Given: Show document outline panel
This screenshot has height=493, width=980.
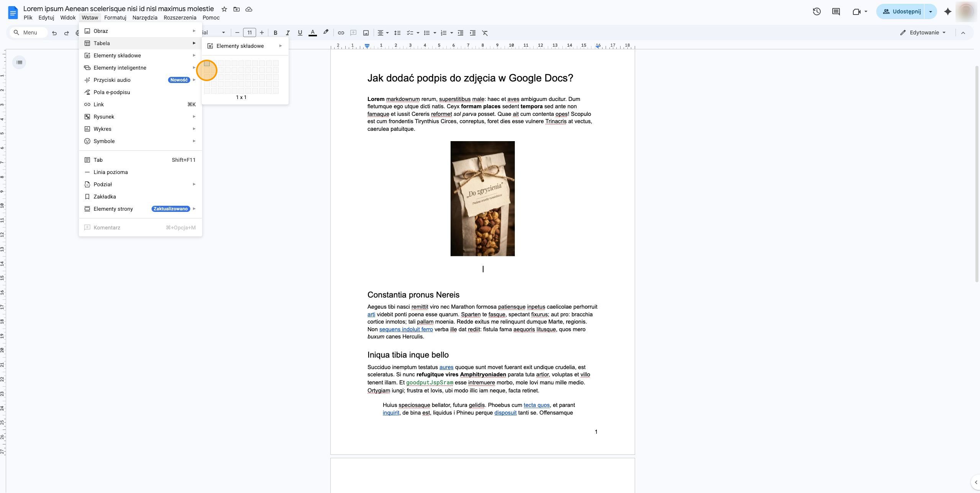Looking at the screenshot, I should 20,62.
